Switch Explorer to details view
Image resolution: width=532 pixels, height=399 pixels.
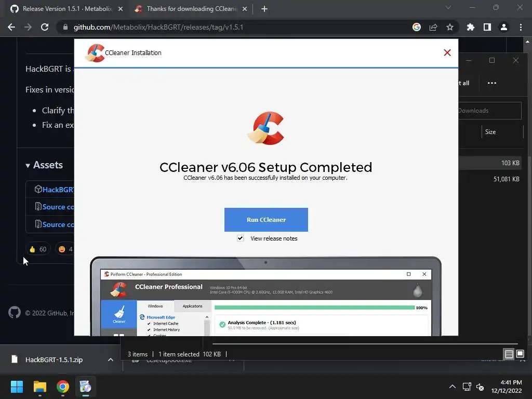click(x=509, y=354)
